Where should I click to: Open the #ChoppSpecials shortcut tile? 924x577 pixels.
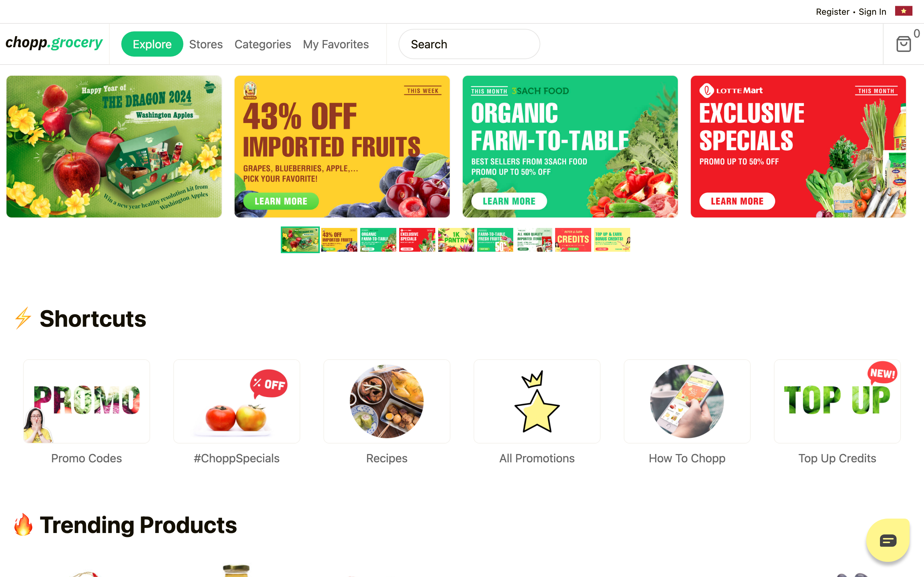tap(237, 401)
